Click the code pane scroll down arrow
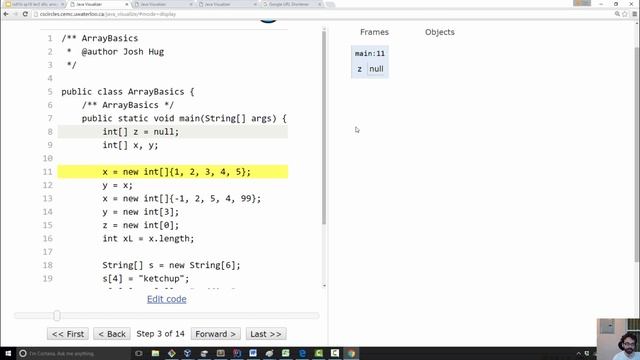 (x=324, y=286)
